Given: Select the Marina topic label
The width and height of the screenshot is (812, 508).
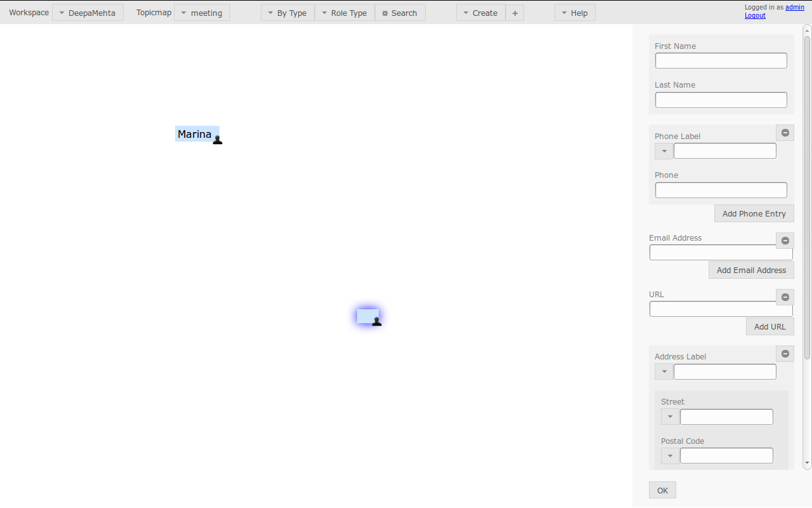Looking at the screenshot, I should pyautogui.click(x=195, y=134).
